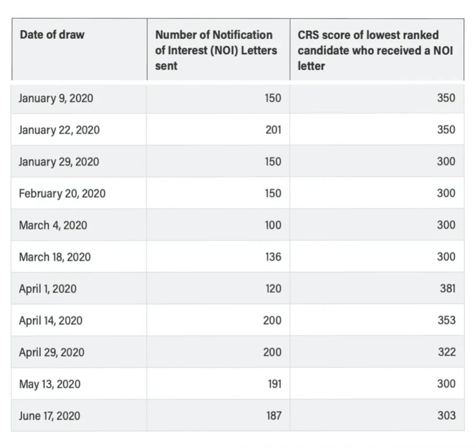
Task: Click the March 18, 2020 date cell
Action: pos(55,257)
